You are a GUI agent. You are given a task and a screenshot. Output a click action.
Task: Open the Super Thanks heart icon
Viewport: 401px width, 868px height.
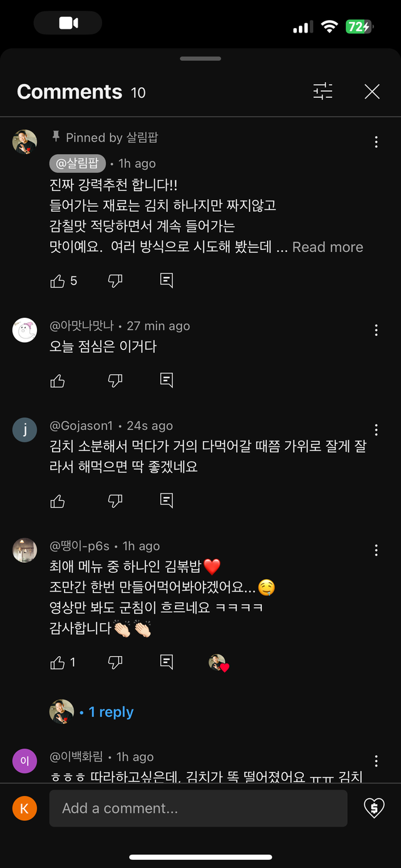tap(374, 808)
